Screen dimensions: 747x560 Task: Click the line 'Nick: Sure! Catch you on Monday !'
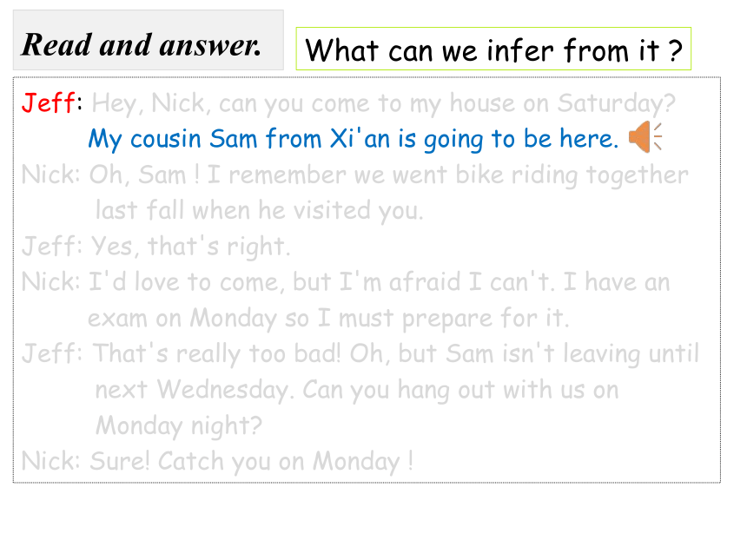tap(217, 461)
